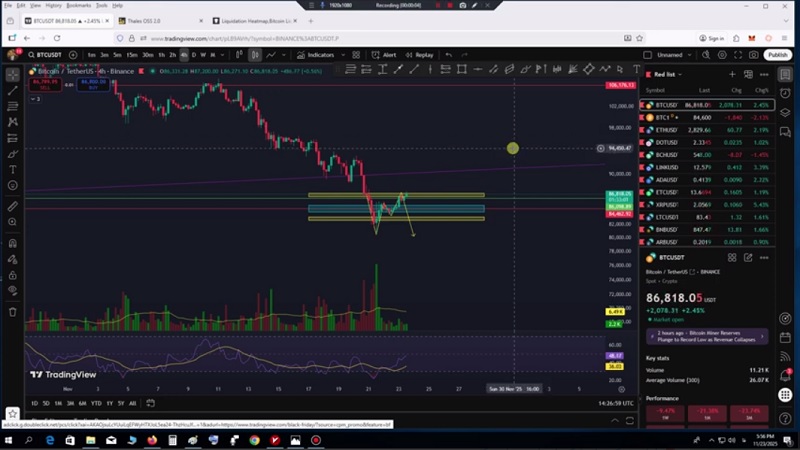Open the compare or add symbol button

click(x=74, y=55)
